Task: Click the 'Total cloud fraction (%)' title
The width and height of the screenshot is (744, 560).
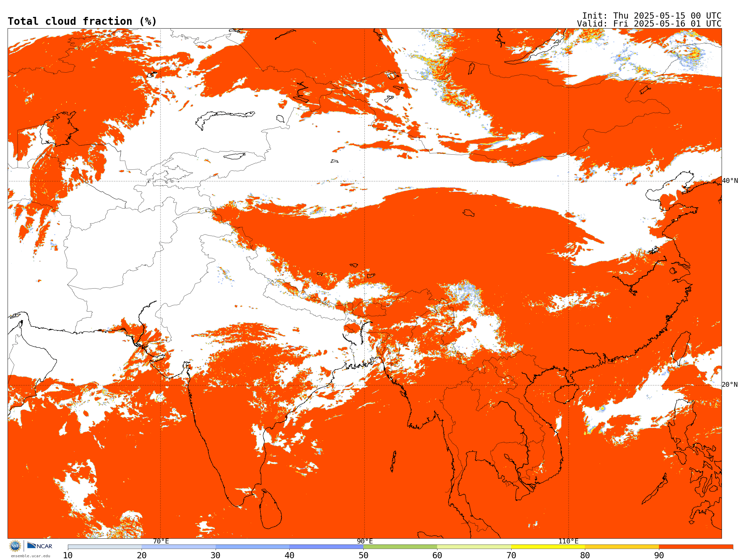Action: [82, 21]
